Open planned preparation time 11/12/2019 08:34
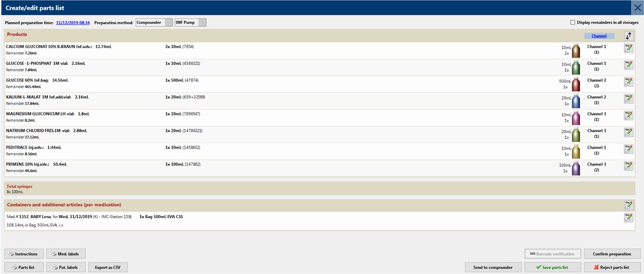Image resolution: width=644 pixels, height=274 pixels. click(73, 22)
